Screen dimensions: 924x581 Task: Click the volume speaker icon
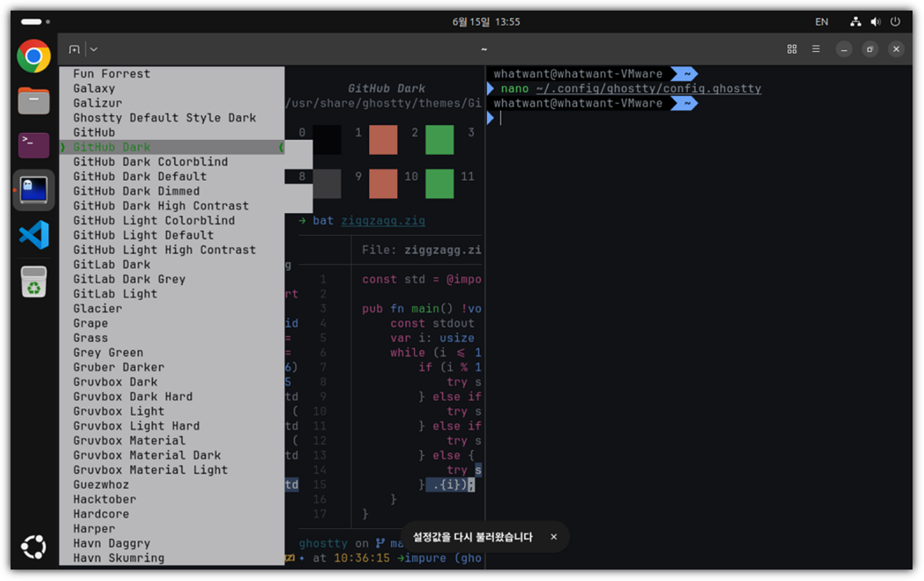[876, 22]
